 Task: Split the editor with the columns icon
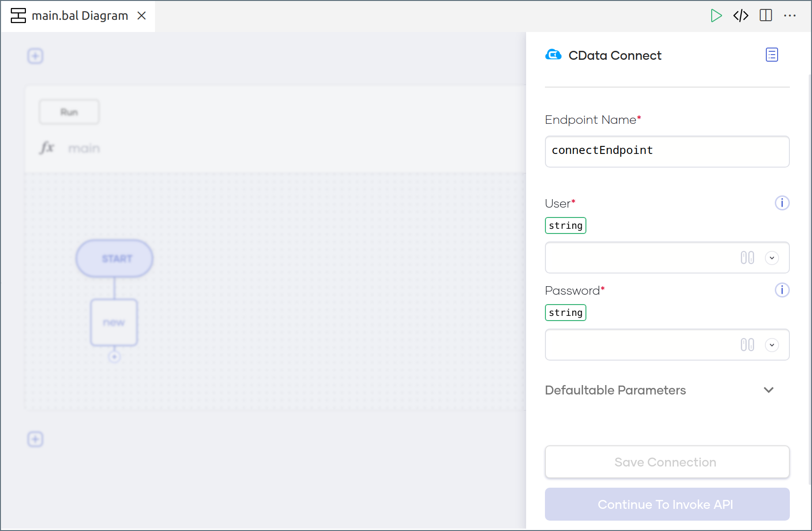click(766, 16)
